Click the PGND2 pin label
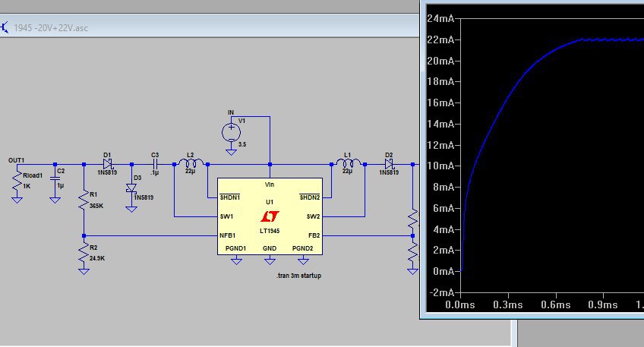 [x=303, y=248]
